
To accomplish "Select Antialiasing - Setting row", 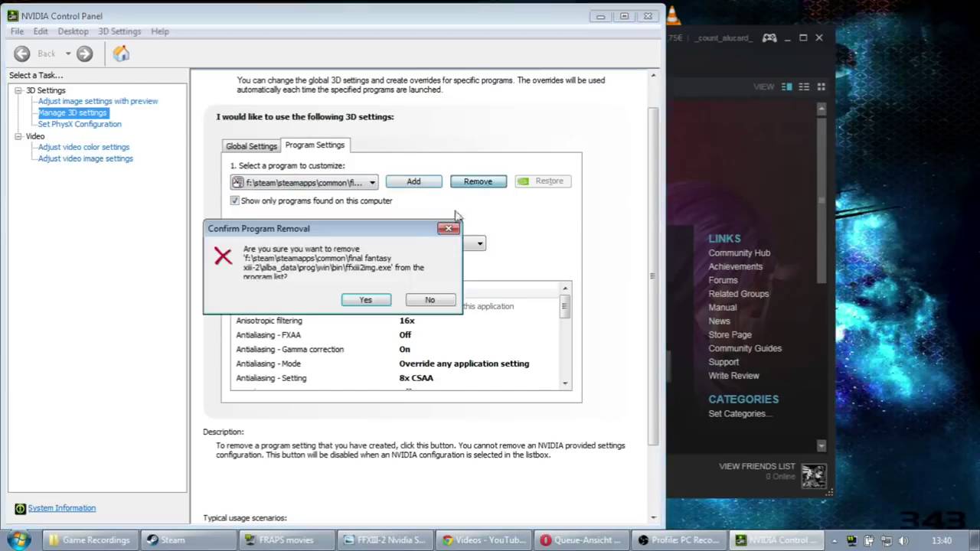I will pos(396,378).
